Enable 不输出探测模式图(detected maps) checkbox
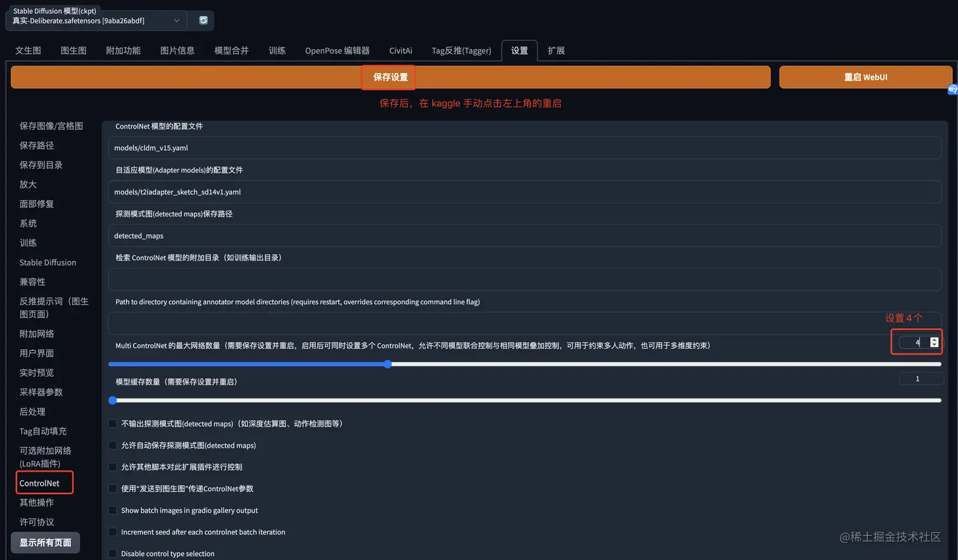Screen dimensions: 958x560 coord(113,424)
